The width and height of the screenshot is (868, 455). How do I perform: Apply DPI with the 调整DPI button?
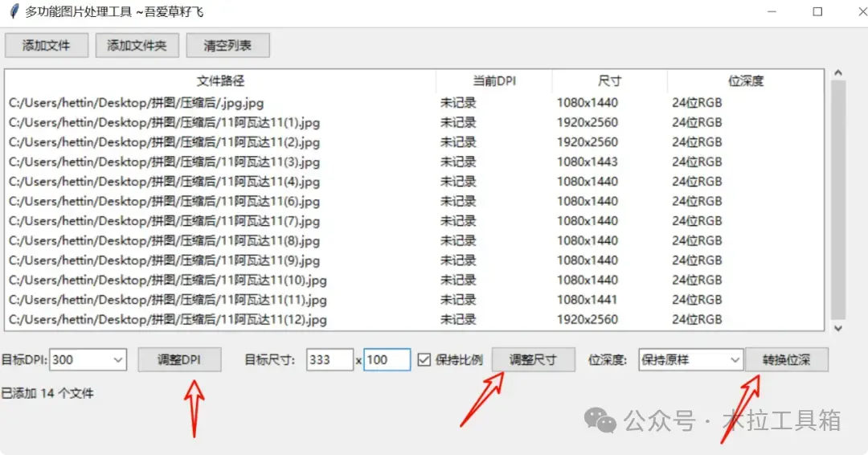coord(179,360)
